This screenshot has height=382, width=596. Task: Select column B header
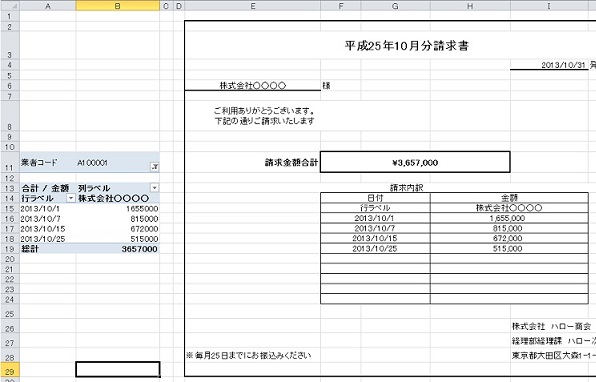coord(117,6)
